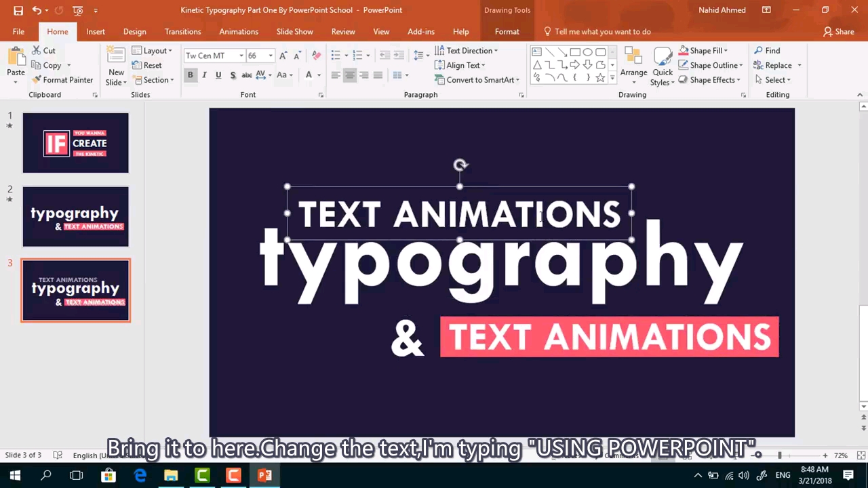Screen dimensions: 868x488
Task: Click Find in Editing group
Action: [x=767, y=51]
